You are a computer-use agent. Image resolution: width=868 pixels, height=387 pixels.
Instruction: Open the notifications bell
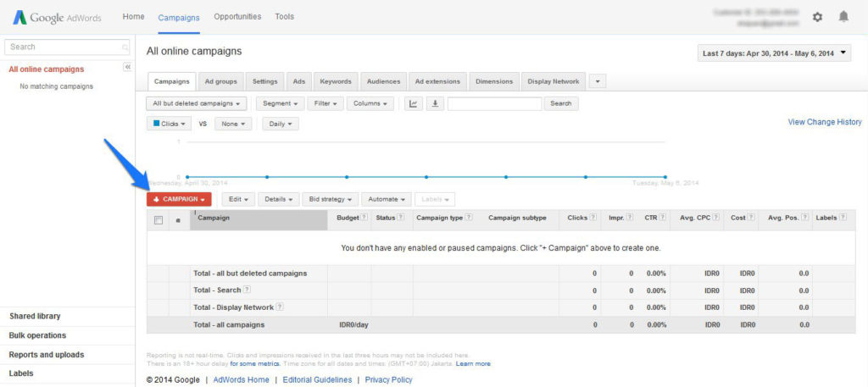click(843, 17)
